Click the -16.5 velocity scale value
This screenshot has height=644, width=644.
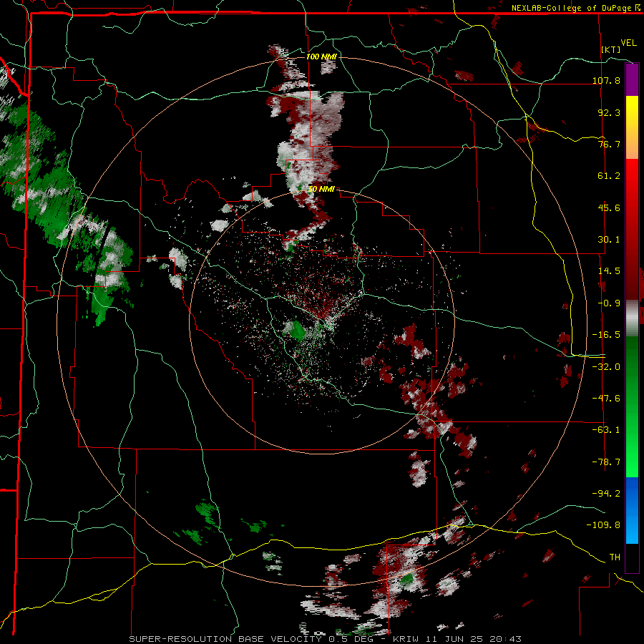[x=606, y=335]
